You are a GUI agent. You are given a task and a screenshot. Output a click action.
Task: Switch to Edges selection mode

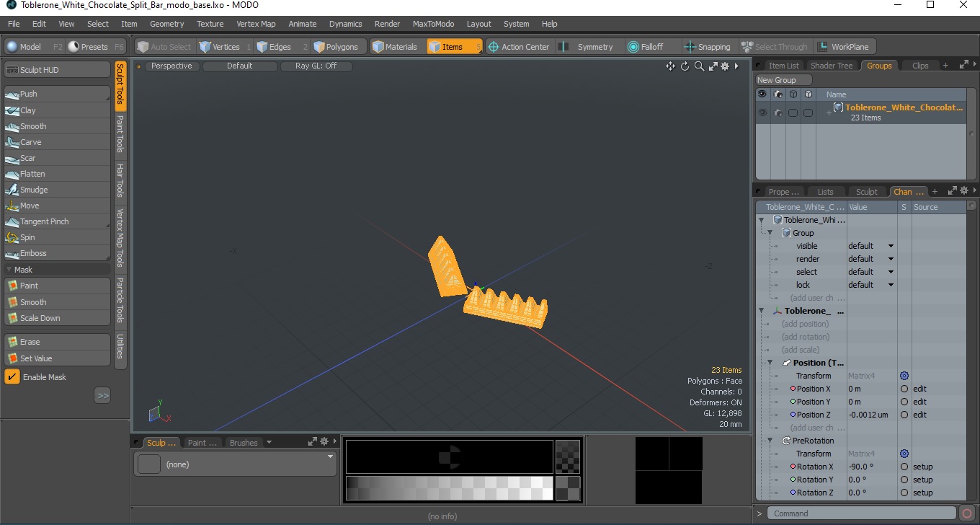click(281, 47)
